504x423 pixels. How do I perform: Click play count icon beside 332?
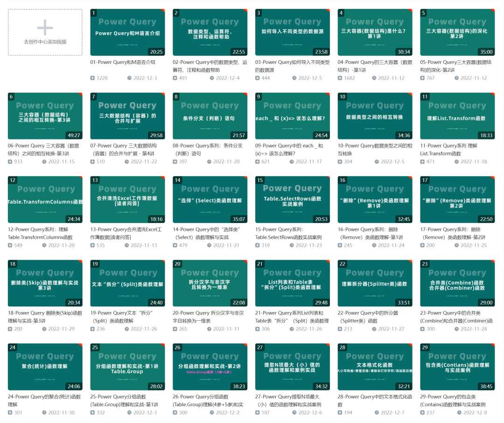(92, 413)
